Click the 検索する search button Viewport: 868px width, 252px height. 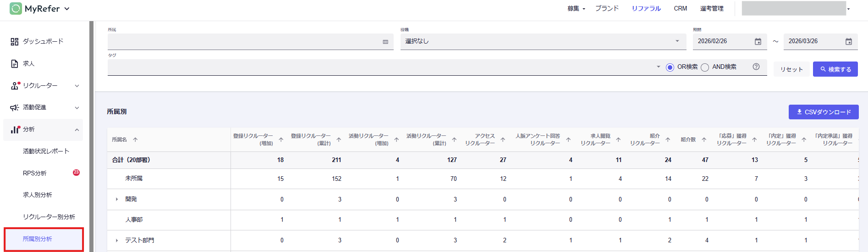(x=835, y=69)
